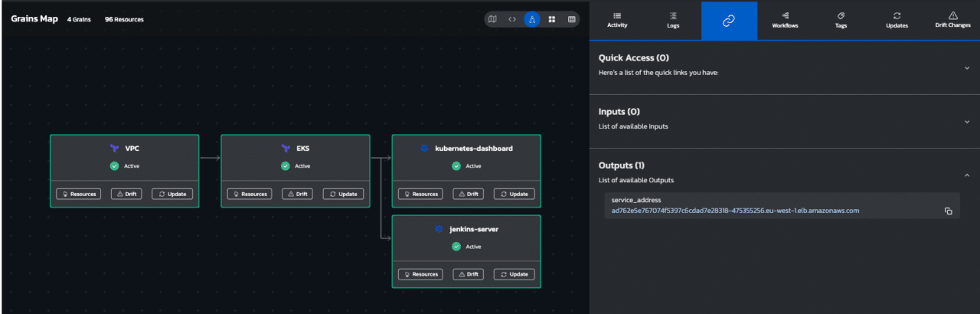The height and width of the screenshot is (314, 980).
Task: Click the Active status check on EKS
Action: click(x=286, y=166)
